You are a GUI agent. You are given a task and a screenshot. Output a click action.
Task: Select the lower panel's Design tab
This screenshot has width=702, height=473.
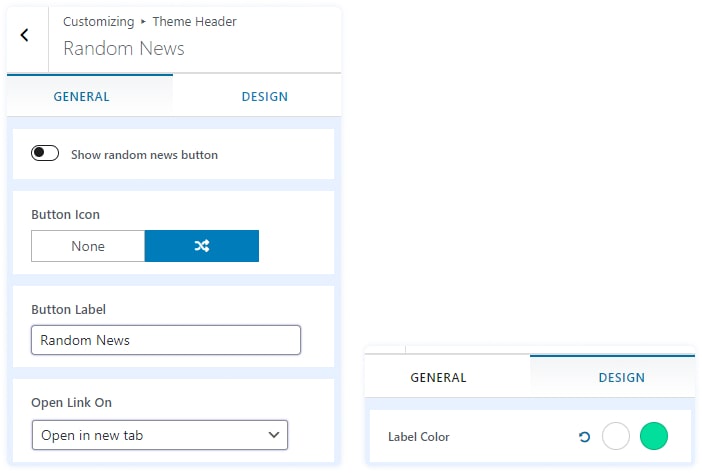click(621, 378)
